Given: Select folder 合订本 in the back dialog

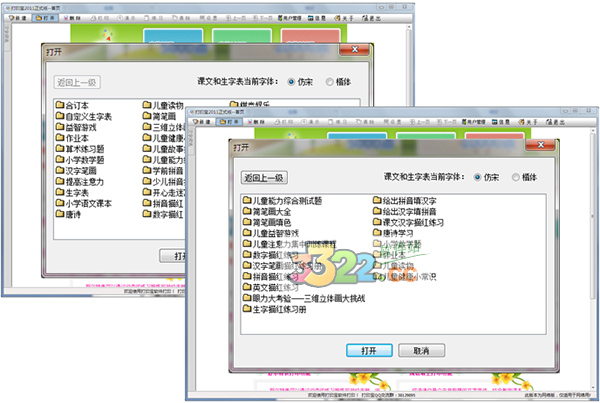Looking at the screenshot, I should point(72,105).
